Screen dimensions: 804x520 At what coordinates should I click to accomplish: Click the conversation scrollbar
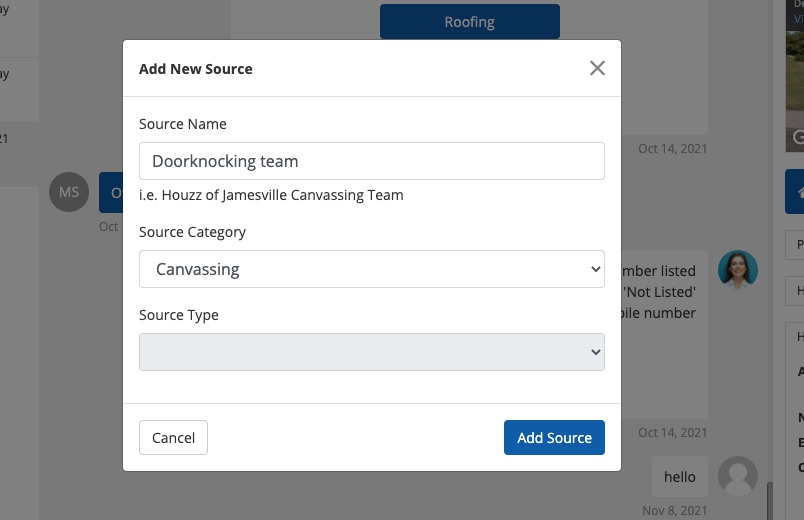(x=770, y=498)
